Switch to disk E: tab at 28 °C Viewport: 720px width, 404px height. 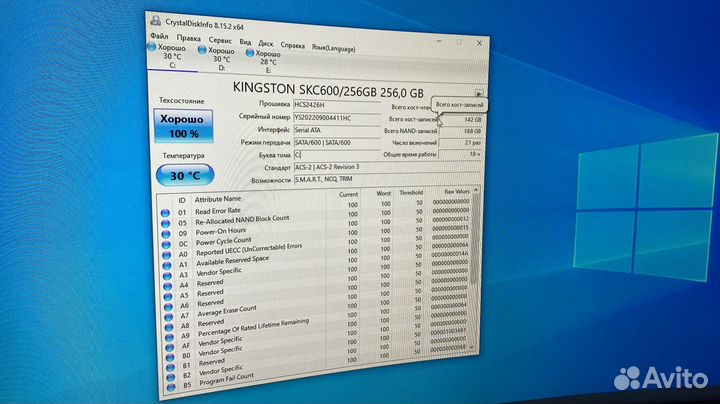tap(268, 62)
